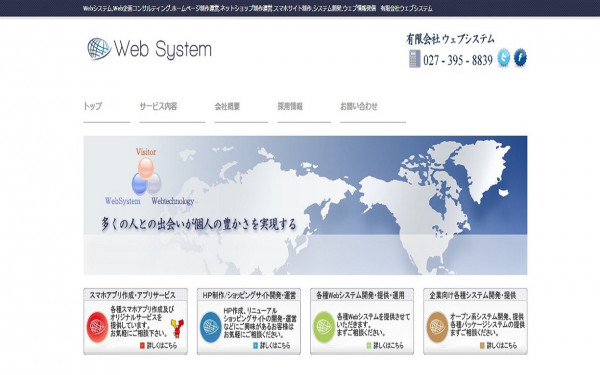Image resolution: width=600 pixels, height=375 pixels.
Task: Click the Web System globe logo
Action: (x=99, y=49)
